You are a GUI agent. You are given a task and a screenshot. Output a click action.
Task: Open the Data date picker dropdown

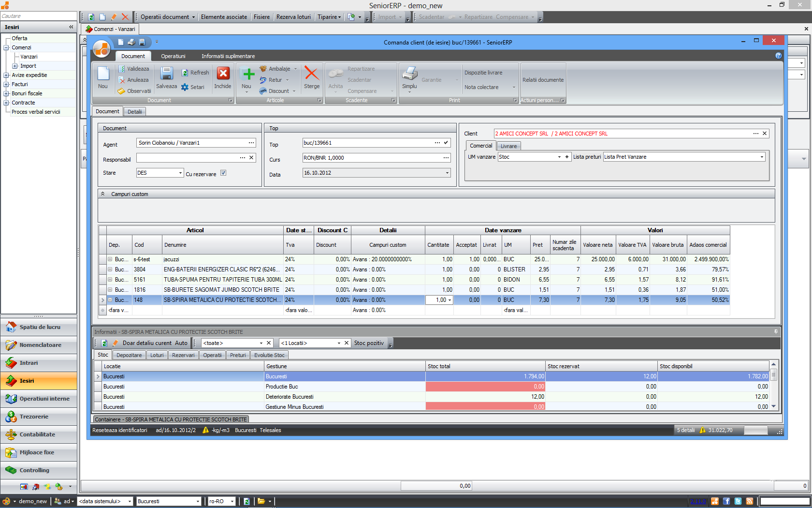click(447, 173)
